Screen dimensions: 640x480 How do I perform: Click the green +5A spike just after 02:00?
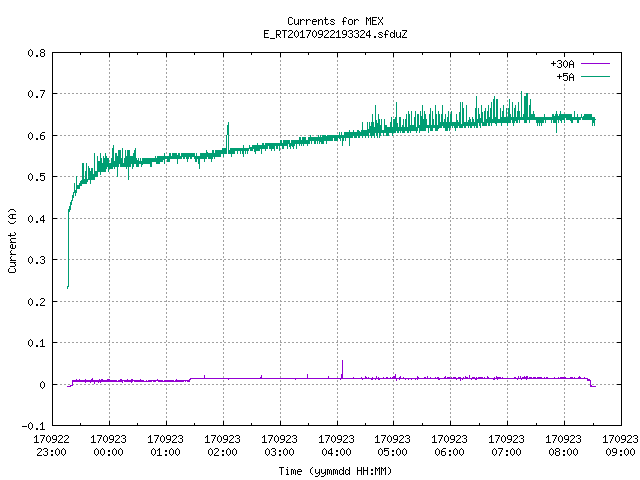pyautogui.click(x=228, y=136)
